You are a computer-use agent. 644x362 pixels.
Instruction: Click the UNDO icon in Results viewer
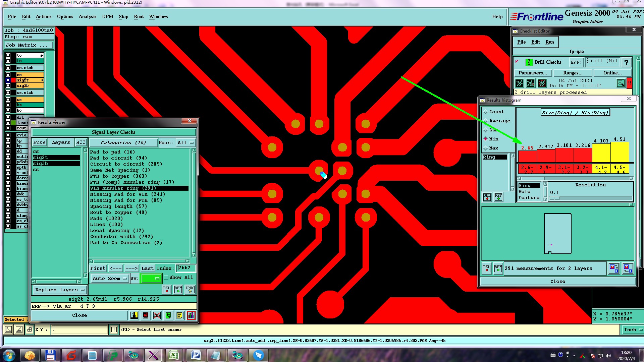(190, 289)
